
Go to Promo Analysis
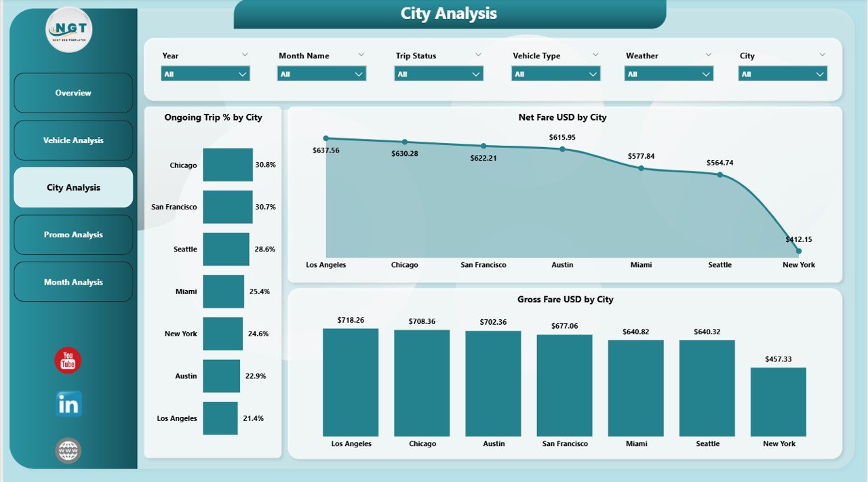[x=73, y=235]
